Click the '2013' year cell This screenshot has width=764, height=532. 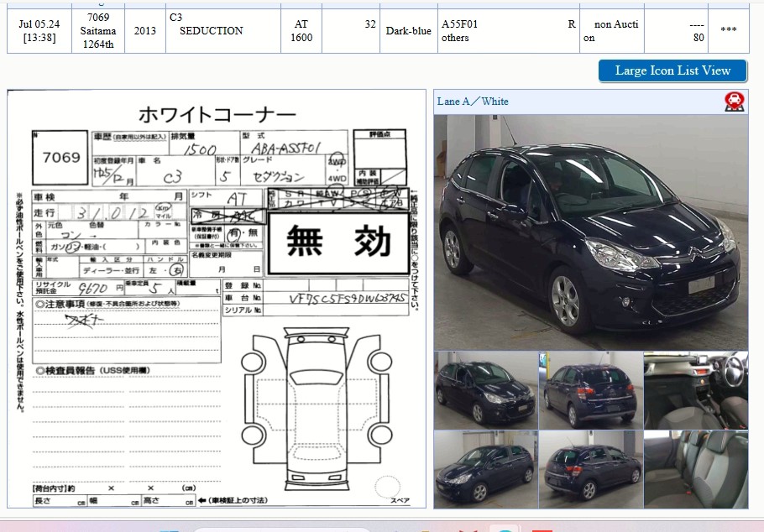point(145,31)
